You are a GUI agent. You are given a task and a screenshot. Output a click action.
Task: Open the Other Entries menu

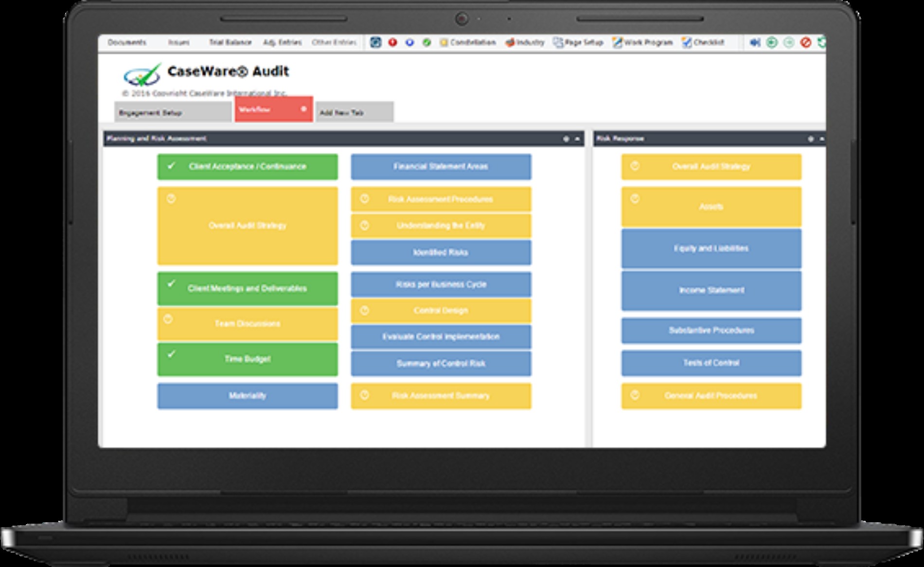(334, 42)
